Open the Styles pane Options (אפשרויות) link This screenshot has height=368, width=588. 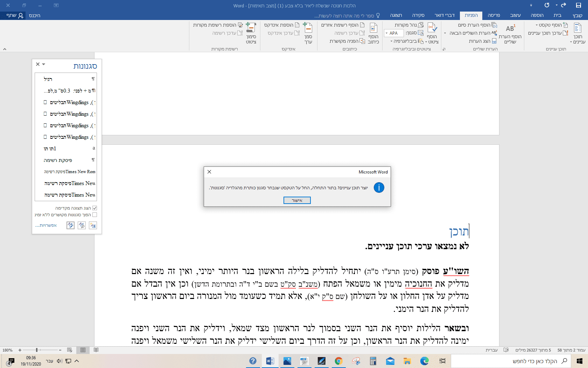[x=46, y=225]
